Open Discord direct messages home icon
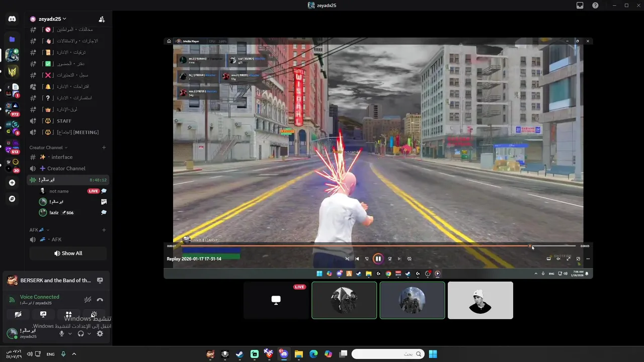The image size is (644, 362). tap(12, 19)
